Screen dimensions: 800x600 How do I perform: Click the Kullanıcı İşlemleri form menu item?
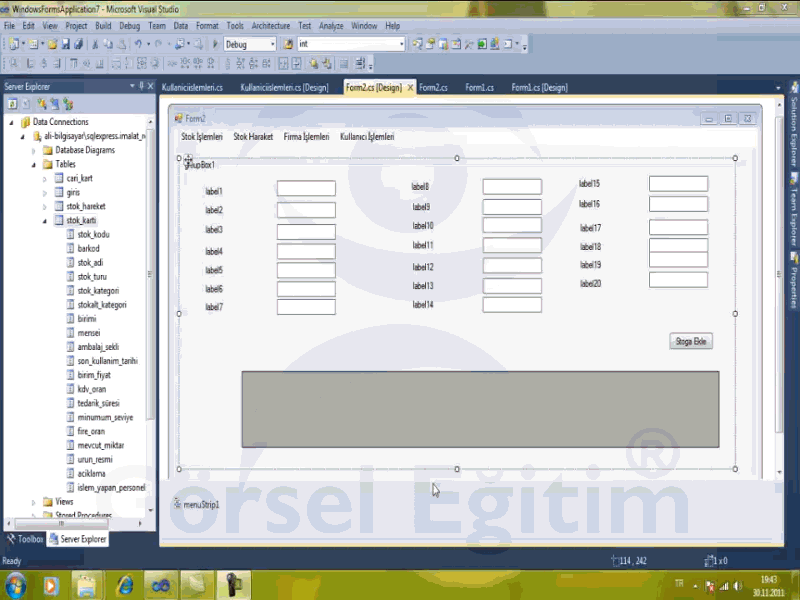point(367,137)
